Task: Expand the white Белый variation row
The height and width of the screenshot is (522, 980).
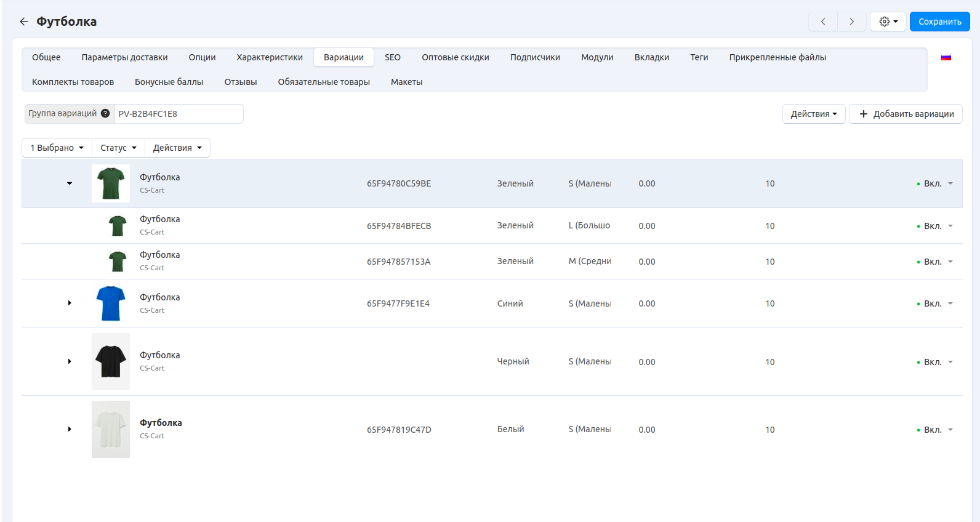Action: pyautogui.click(x=70, y=429)
